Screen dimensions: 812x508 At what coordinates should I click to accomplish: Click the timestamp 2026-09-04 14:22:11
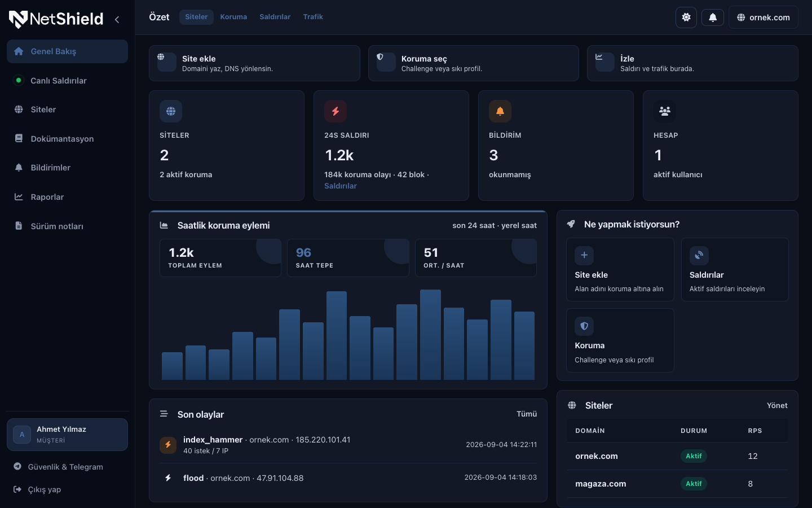pos(501,445)
